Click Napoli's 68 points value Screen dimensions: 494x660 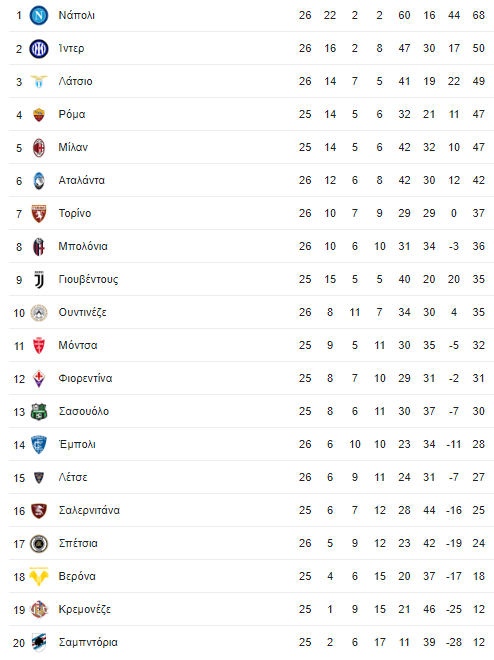(478, 16)
